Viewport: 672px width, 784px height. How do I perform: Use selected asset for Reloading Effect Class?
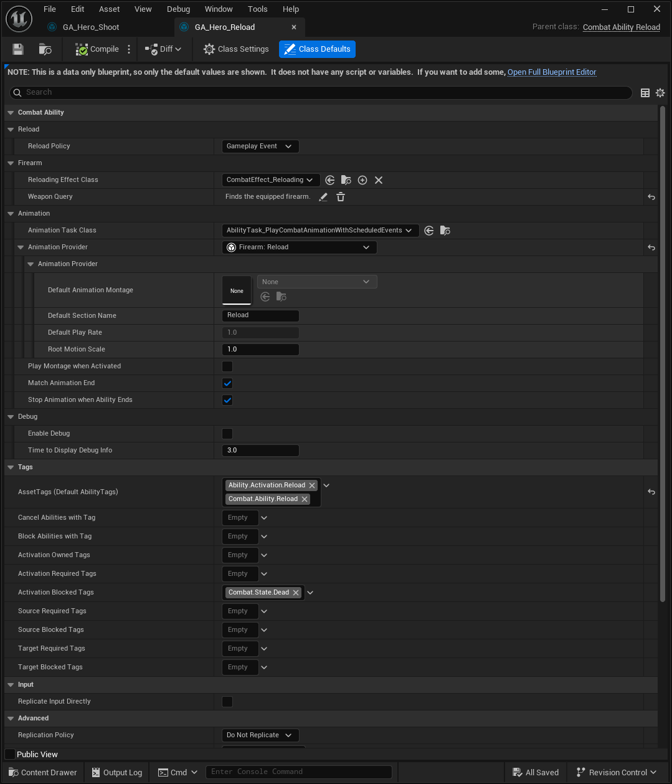pyautogui.click(x=330, y=180)
